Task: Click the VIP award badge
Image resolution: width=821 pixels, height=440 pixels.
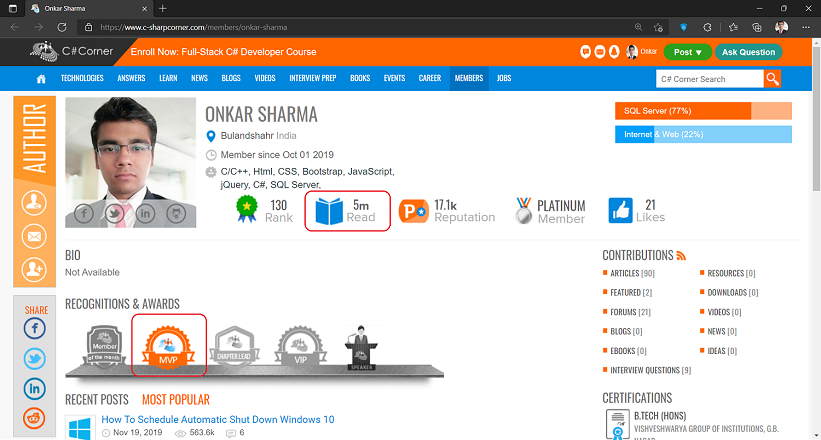Action: 301,346
